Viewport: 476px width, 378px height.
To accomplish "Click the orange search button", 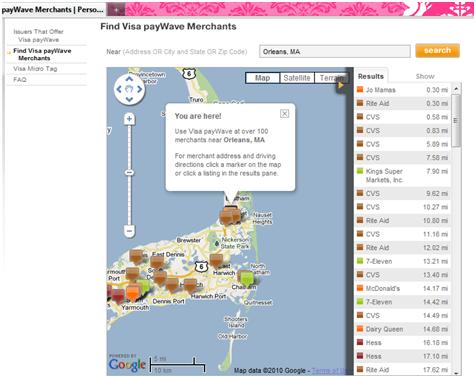I will click(437, 51).
